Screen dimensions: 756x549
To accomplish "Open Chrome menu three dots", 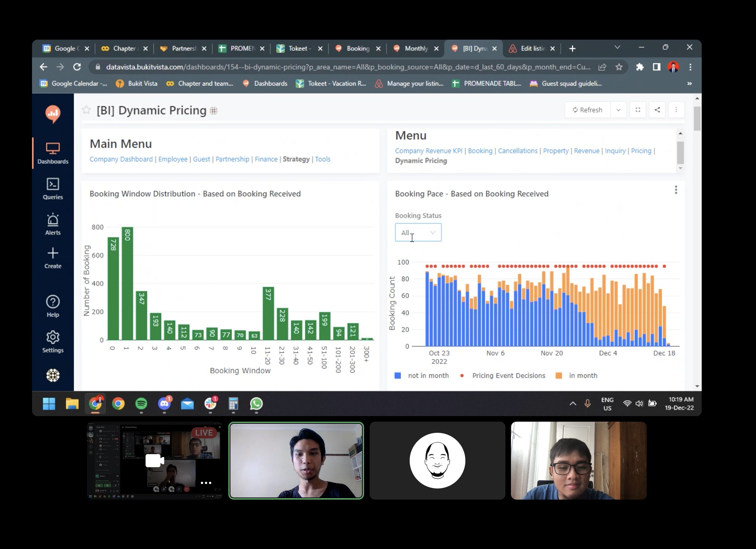I will pyautogui.click(x=690, y=67).
